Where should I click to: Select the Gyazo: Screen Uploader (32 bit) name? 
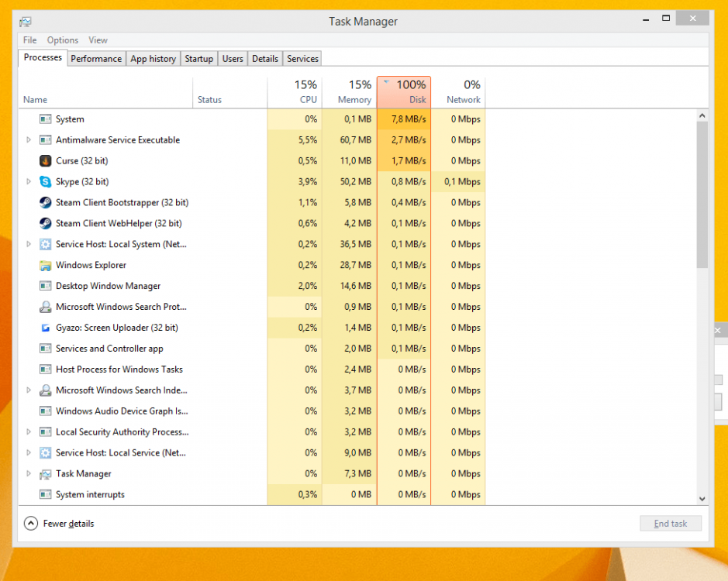tap(117, 328)
